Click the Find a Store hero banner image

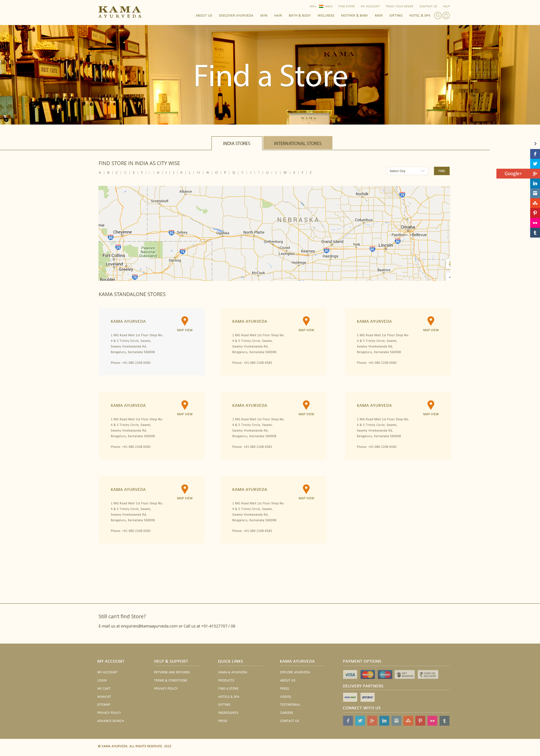[270, 75]
